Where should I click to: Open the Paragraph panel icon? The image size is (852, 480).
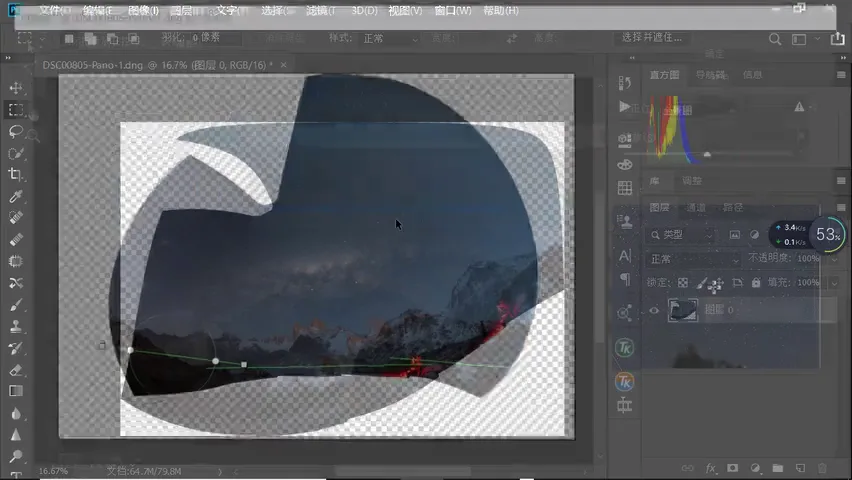[x=625, y=279]
